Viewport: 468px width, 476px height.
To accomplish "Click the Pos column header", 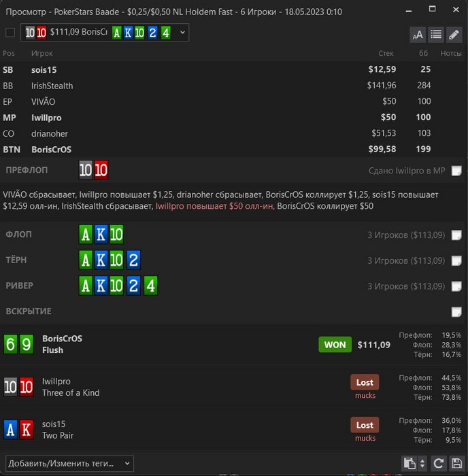I will pyautogui.click(x=9, y=54).
